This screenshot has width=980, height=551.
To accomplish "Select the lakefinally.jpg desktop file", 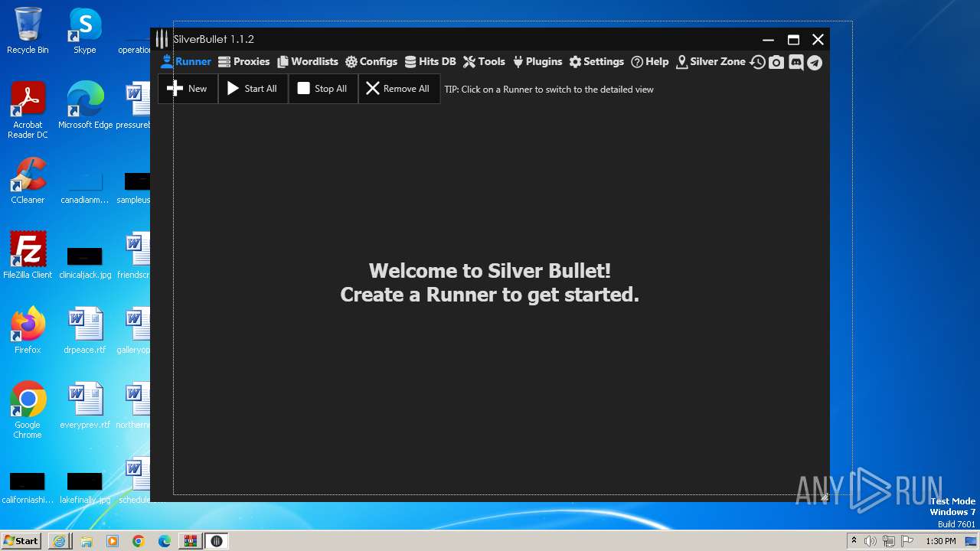I will click(x=85, y=487).
